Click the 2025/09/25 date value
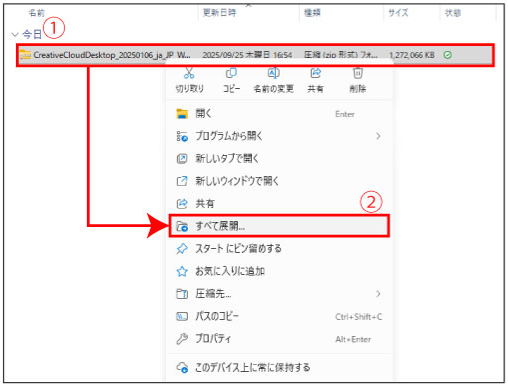This screenshot has width=508, height=386. 247,55
